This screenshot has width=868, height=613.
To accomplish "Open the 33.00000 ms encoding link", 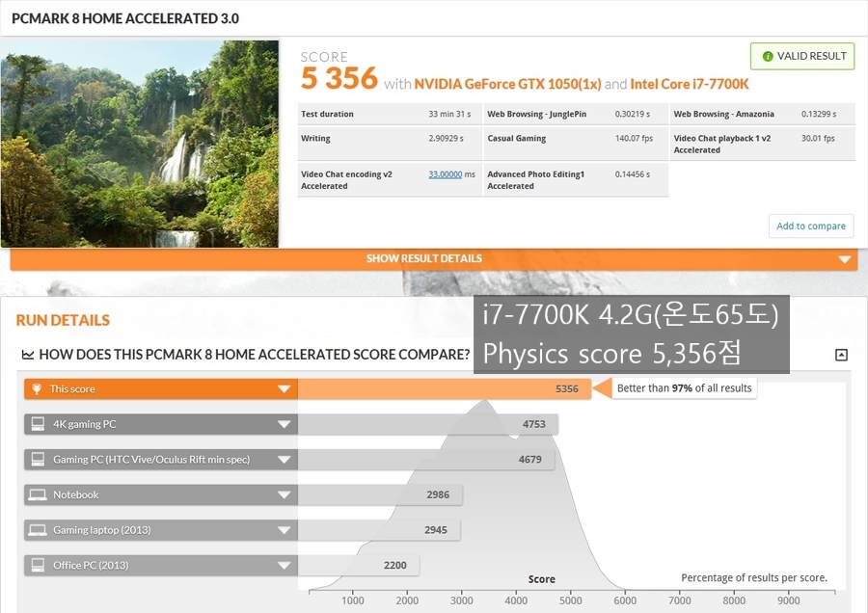I will [x=445, y=174].
